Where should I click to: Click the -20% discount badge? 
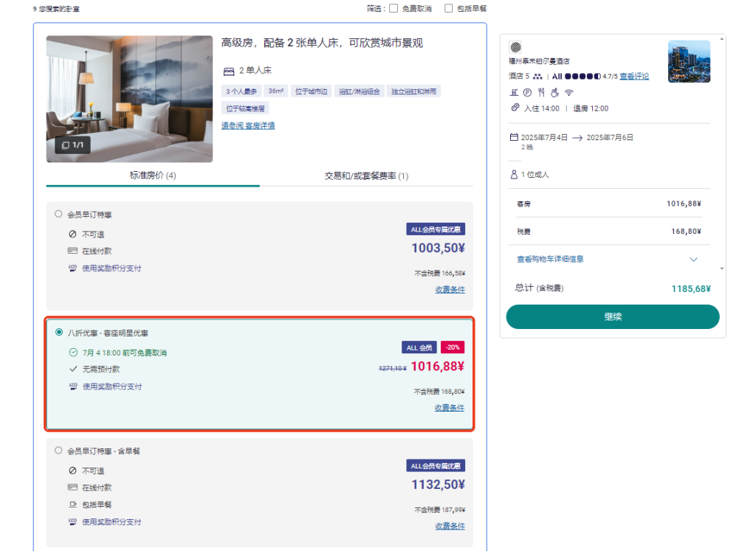[453, 347]
